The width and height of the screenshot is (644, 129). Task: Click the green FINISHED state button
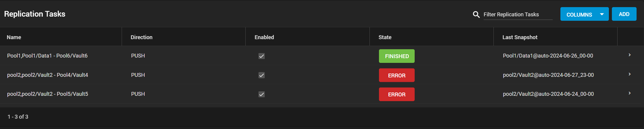397,56
